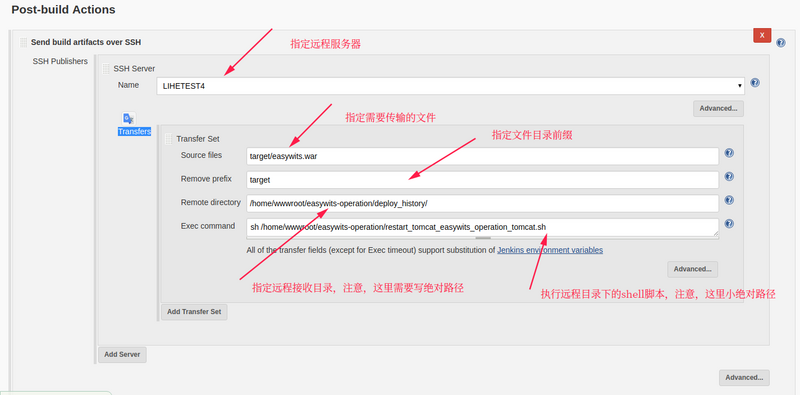
Task: Open Jenkins environment variables link
Action: 550,250
